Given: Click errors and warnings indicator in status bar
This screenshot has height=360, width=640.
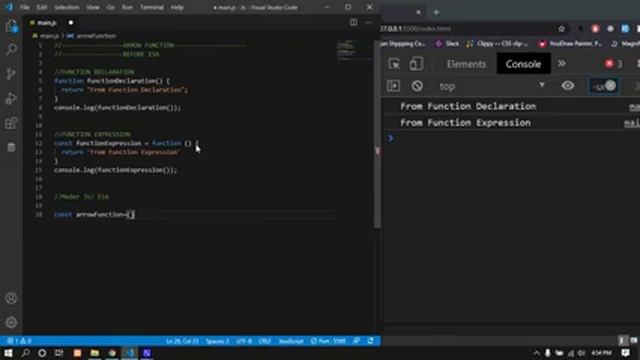Looking at the screenshot, I should (19, 341).
